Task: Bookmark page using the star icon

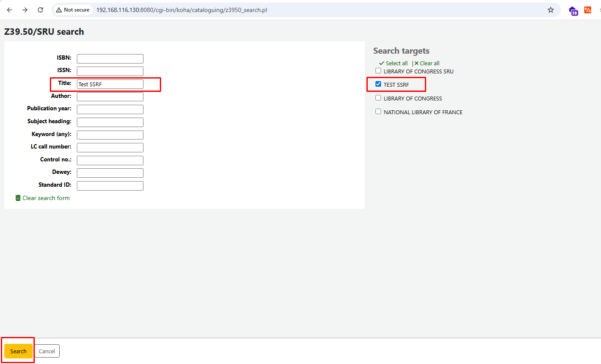Action: tap(550, 10)
